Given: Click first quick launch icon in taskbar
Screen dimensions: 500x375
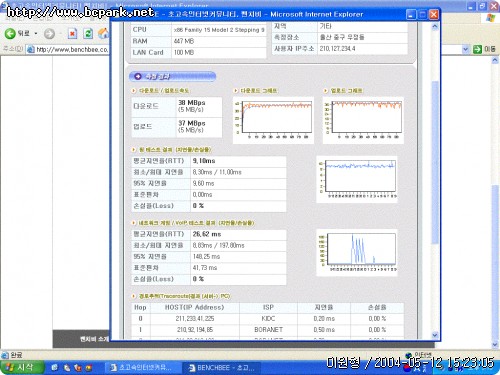Looking at the screenshot, I should 55,368.
